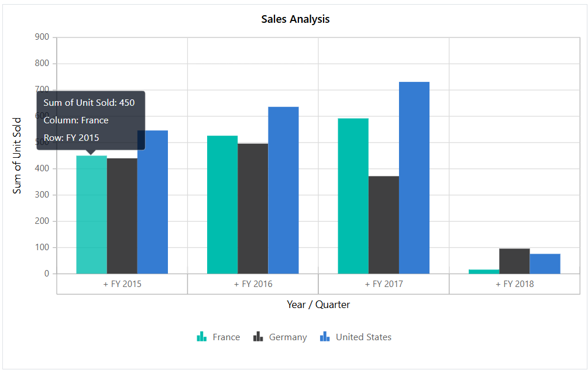Click the small France bar in FY 2018
The image size is (588, 370).
pos(484,271)
